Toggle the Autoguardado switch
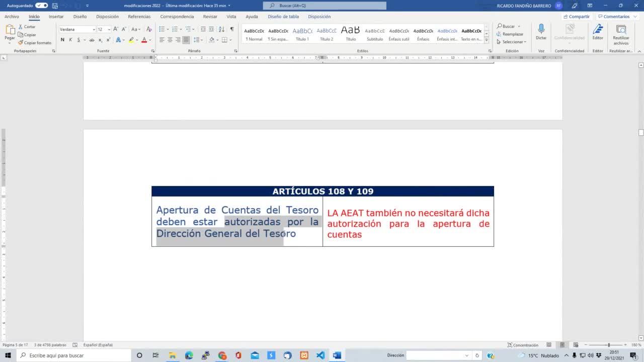Screen dimensions: 644x362 point(42,6)
